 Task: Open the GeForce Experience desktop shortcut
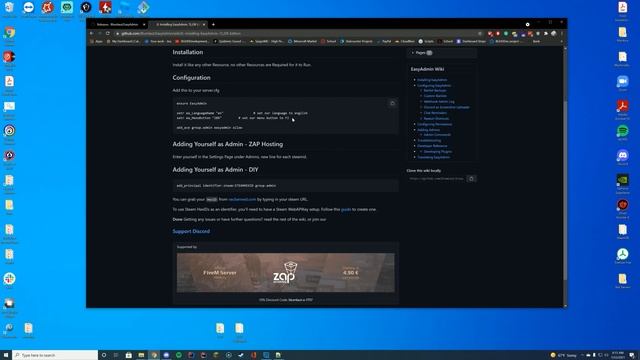coord(622,183)
